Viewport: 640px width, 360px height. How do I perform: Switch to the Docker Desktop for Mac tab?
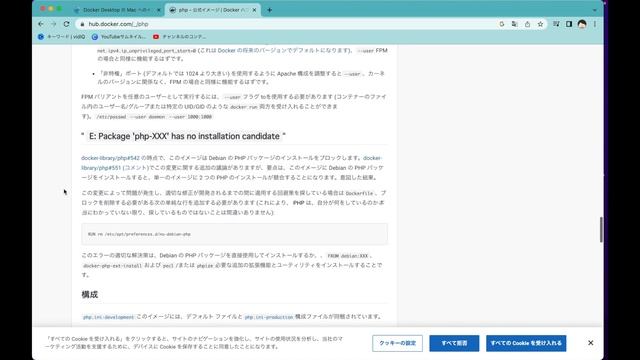coord(116,10)
